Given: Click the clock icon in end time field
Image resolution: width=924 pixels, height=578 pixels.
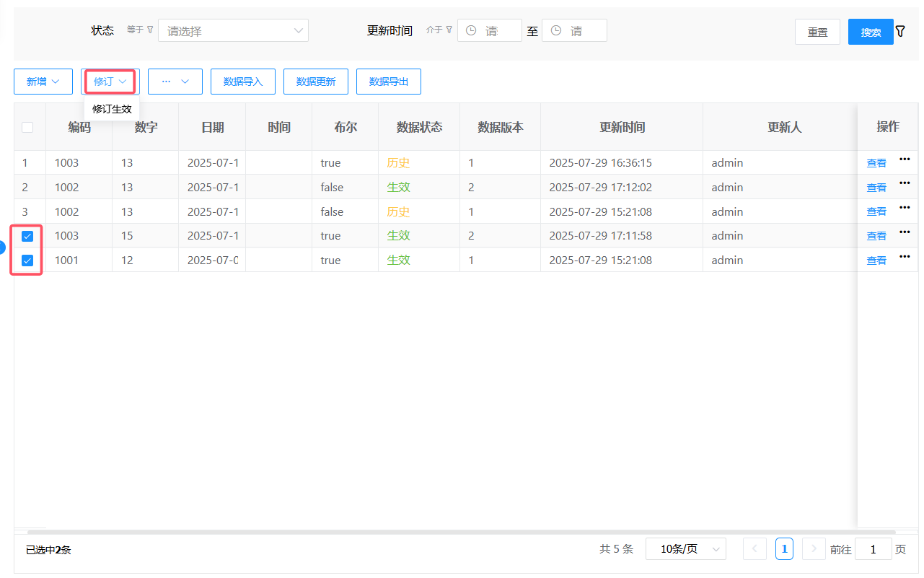Looking at the screenshot, I should tap(556, 30).
